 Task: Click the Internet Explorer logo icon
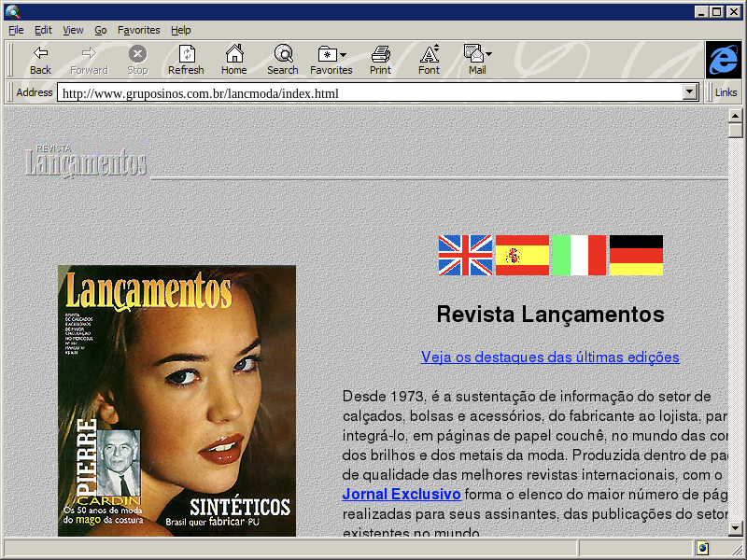723,60
